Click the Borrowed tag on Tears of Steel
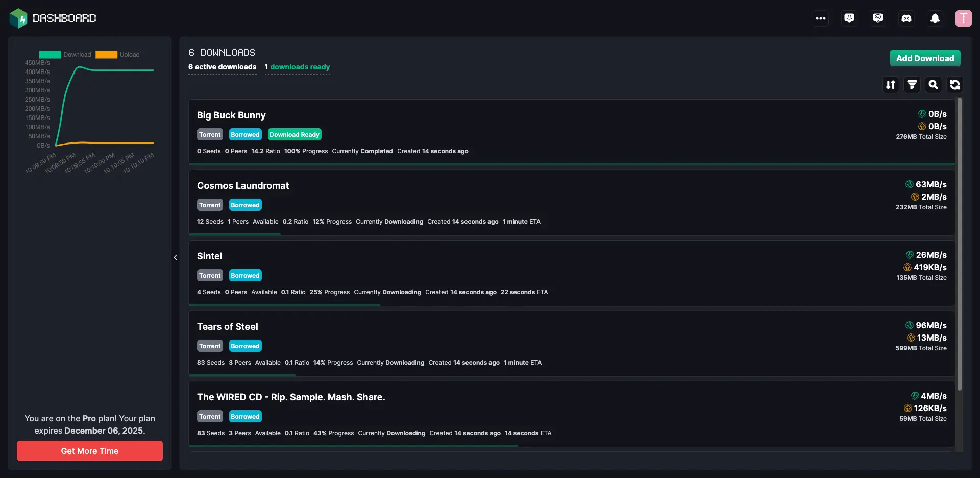980x478 pixels. [x=245, y=346]
